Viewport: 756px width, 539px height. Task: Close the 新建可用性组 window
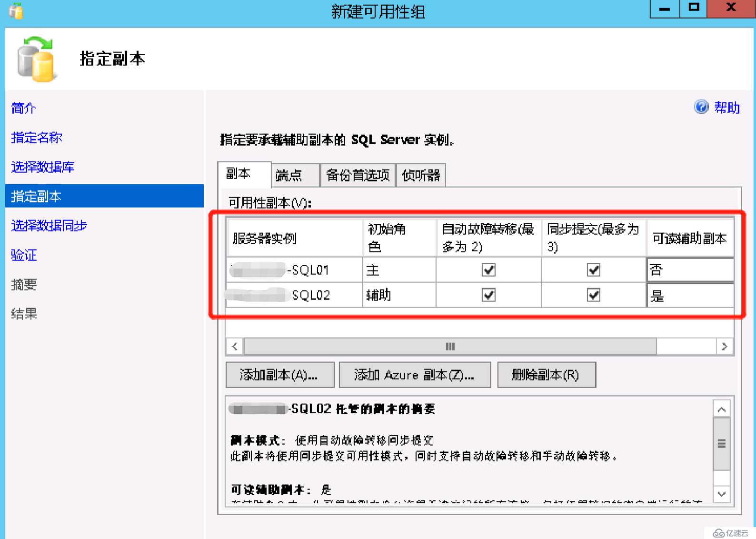(731, 9)
